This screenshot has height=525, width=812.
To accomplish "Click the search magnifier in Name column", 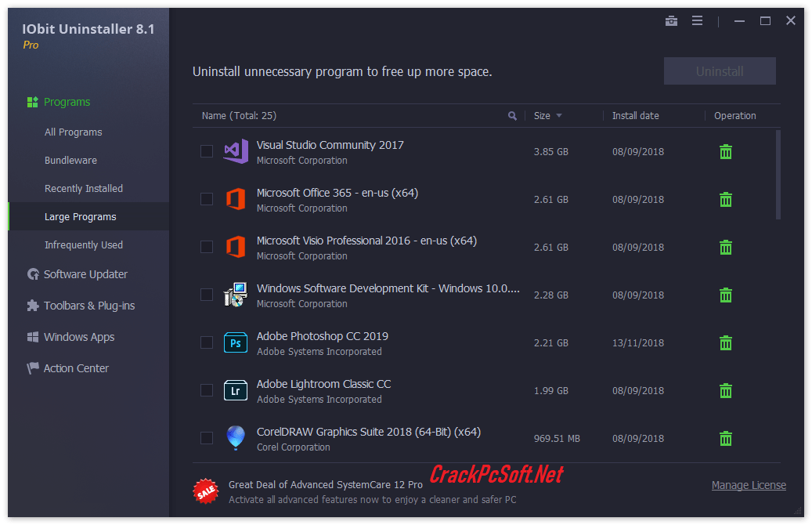I will pos(512,115).
